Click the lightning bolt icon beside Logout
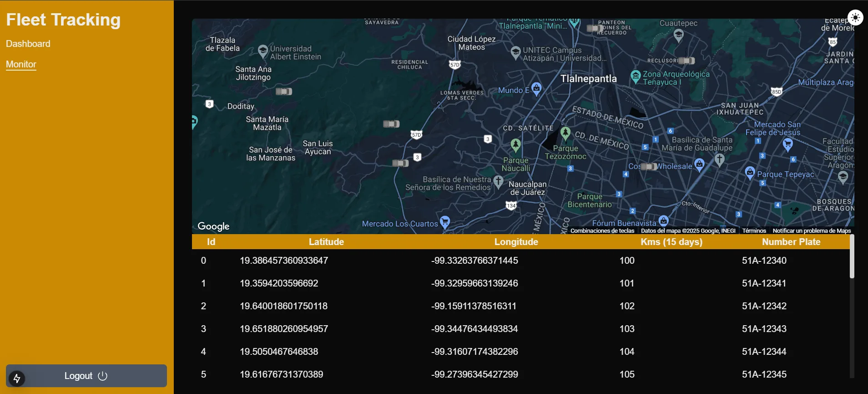The image size is (868, 394). tap(17, 378)
